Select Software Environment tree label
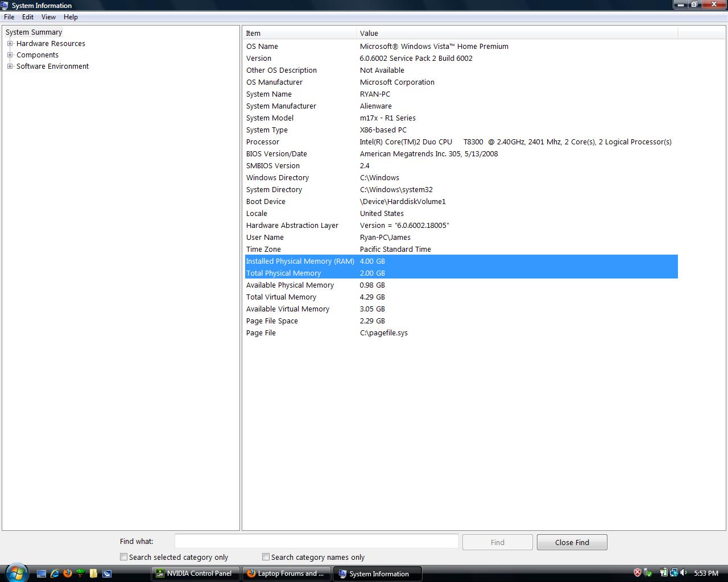This screenshot has width=728, height=582. [52, 66]
